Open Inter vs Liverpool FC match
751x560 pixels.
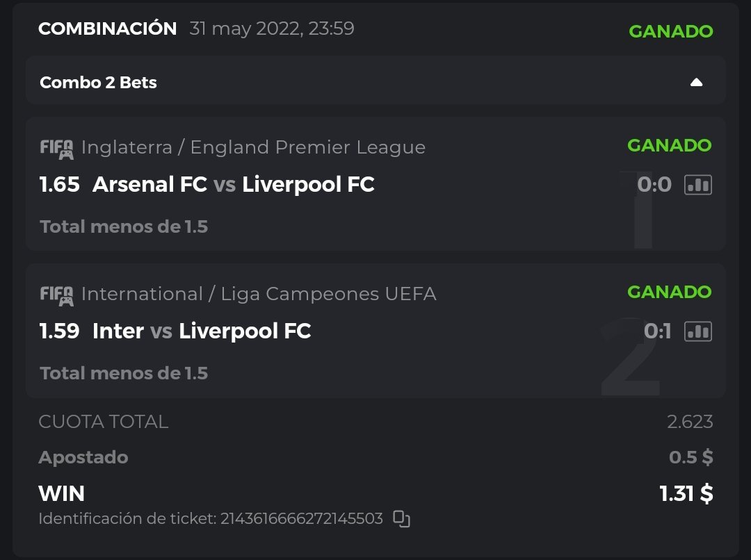coord(201,331)
